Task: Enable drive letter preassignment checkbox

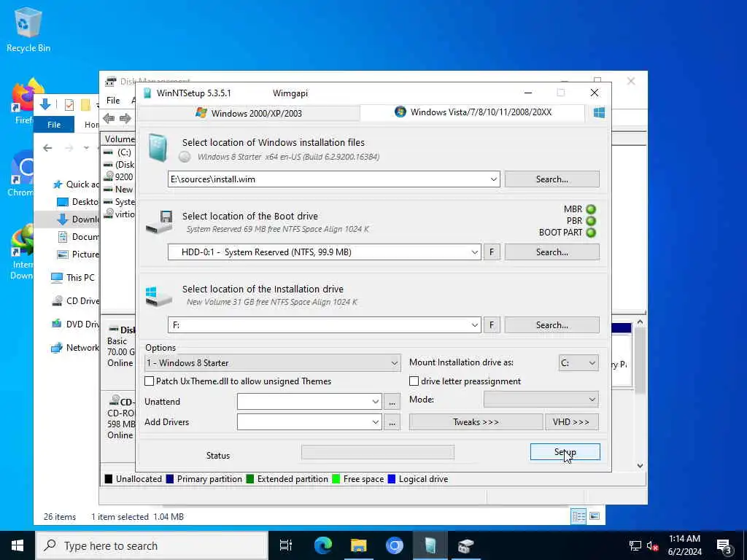Action: click(x=414, y=381)
